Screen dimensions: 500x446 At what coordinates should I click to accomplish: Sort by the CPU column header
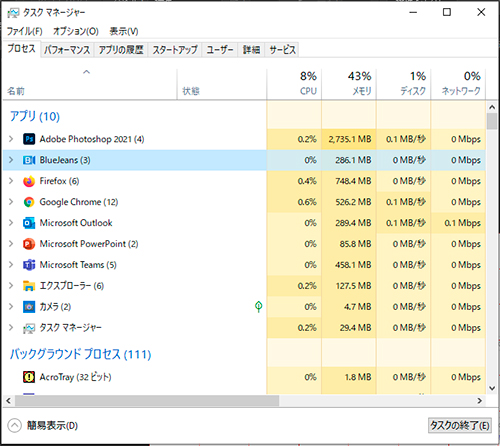click(x=294, y=84)
